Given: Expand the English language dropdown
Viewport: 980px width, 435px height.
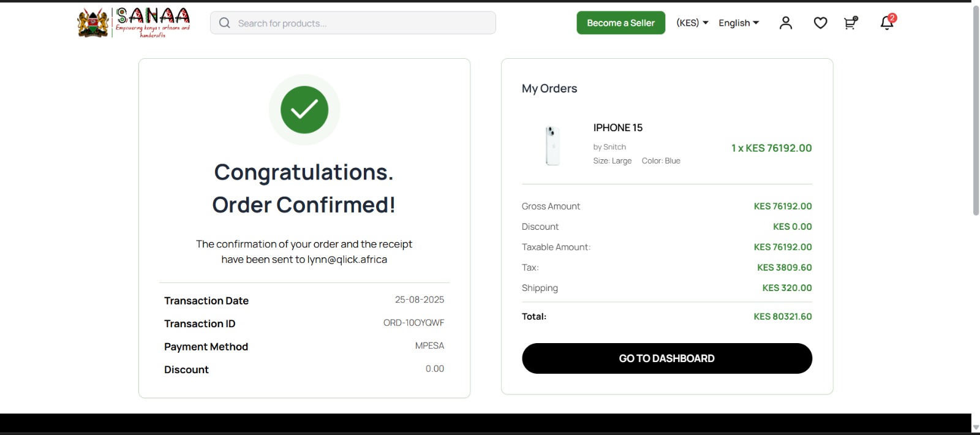Looking at the screenshot, I should pyautogui.click(x=739, y=23).
